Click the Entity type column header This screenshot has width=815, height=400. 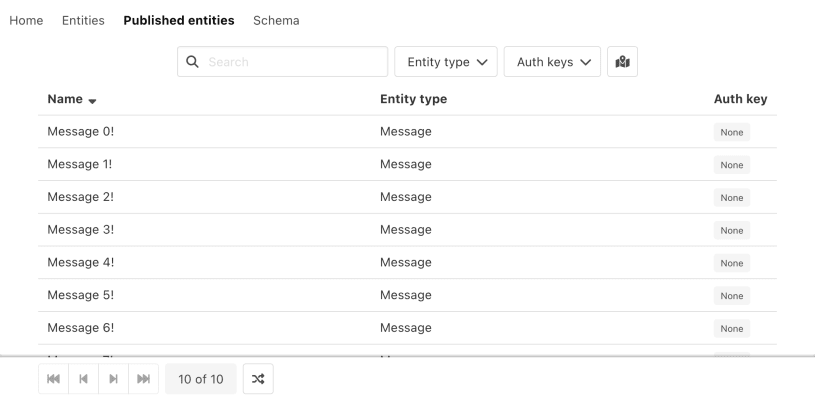point(413,99)
